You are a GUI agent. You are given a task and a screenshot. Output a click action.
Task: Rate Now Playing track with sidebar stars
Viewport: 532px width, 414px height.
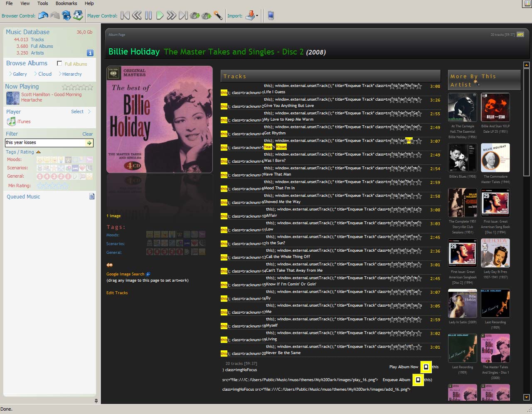77,87
